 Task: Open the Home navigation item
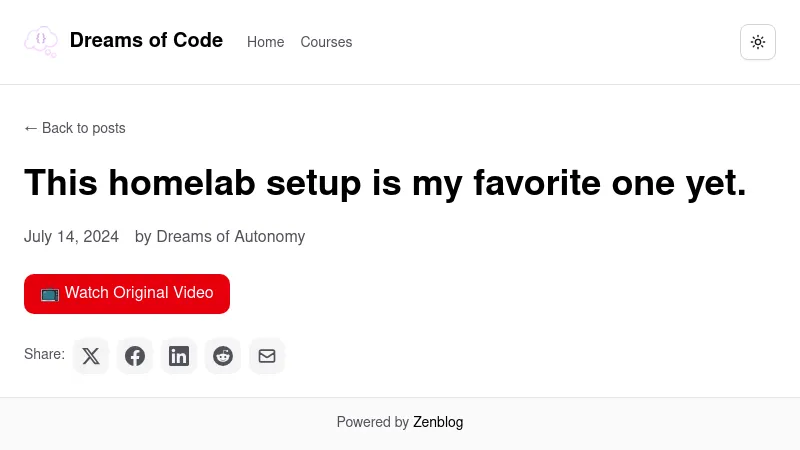pyautogui.click(x=265, y=42)
